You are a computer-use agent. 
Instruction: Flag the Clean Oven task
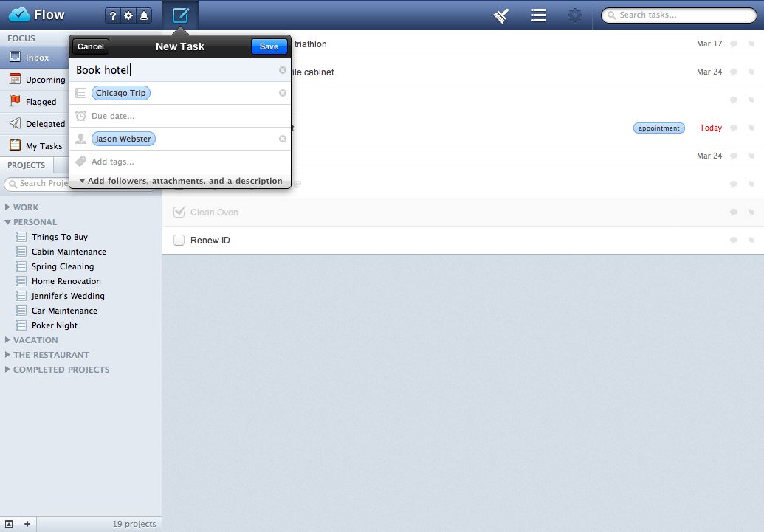click(x=751, y=212)
